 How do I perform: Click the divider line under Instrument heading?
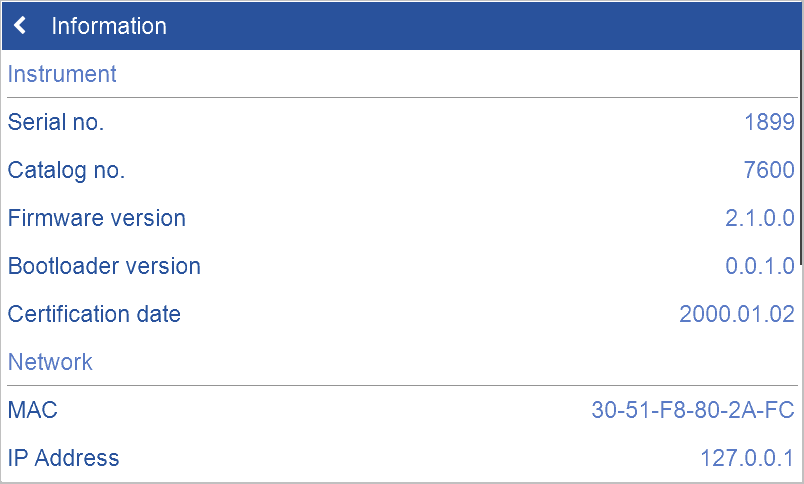click(x=400, y=98)
